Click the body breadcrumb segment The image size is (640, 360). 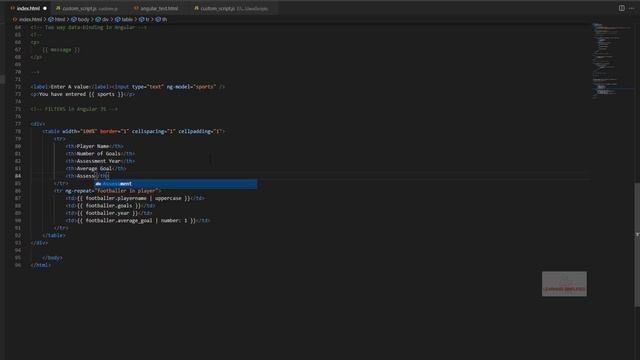point(80,19)
